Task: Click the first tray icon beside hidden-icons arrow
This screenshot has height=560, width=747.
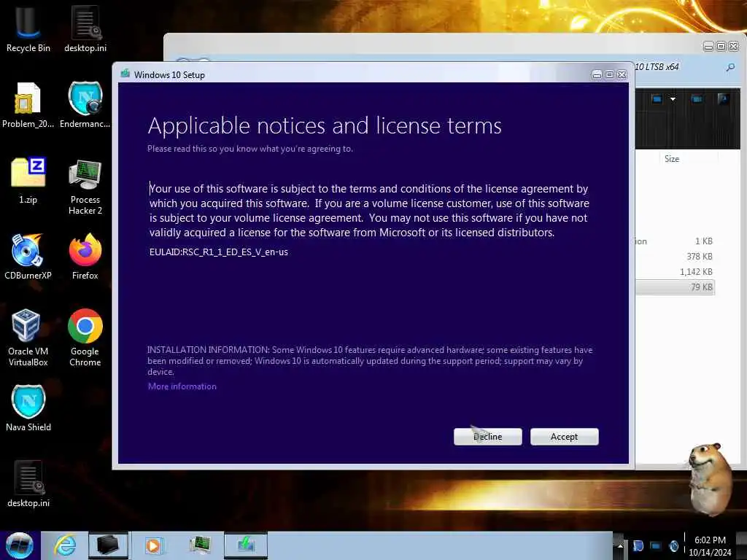Action: pos(638,545)
